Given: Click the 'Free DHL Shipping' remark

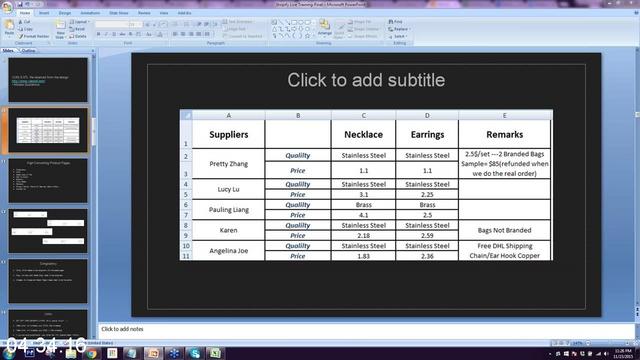Looking at the screenshot, I should pyautogui.click(x=504, y=246).
